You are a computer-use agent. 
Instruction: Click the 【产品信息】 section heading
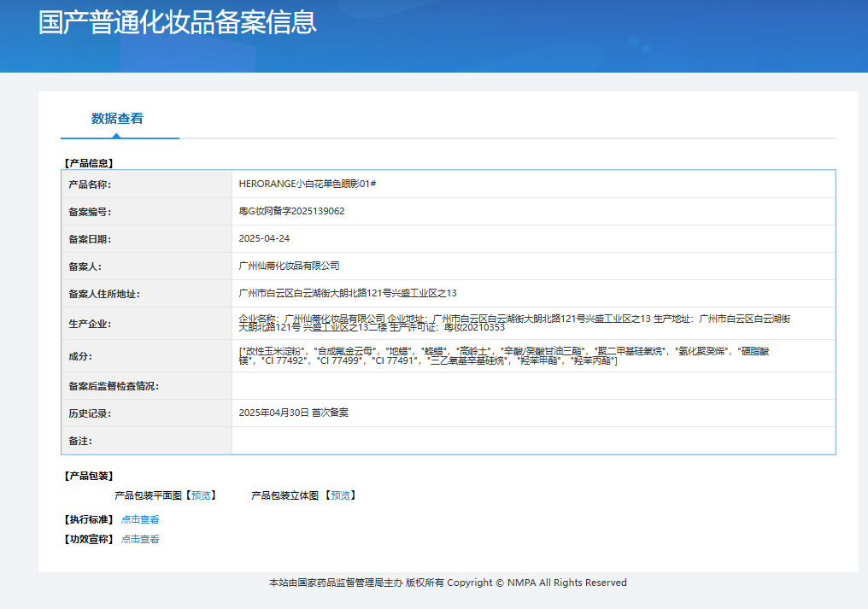click(89, 163)
